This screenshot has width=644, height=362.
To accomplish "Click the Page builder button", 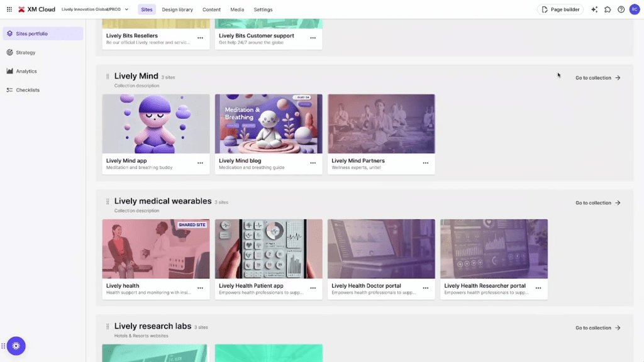I will pos(560,9).
